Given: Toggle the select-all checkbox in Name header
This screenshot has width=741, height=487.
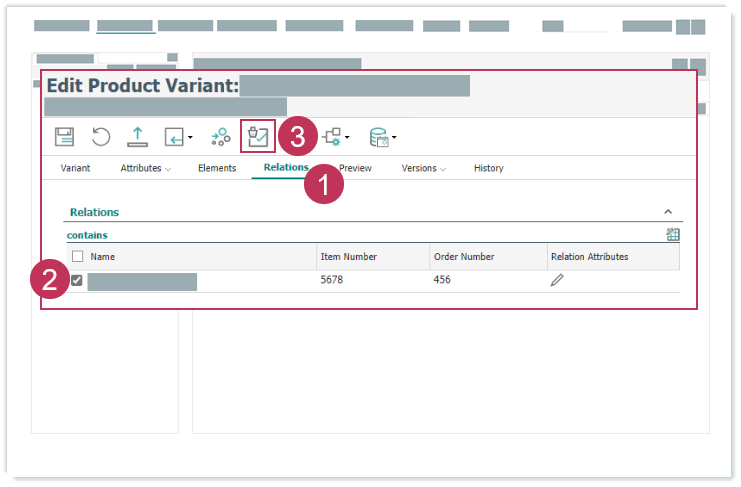Looking at the screenshot, I should pos(77,257).
